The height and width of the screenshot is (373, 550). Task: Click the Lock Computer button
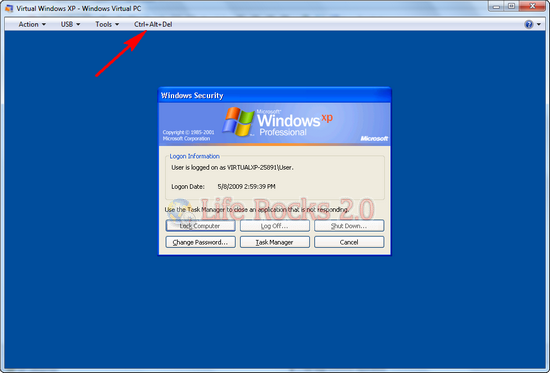tap(200, 226)
